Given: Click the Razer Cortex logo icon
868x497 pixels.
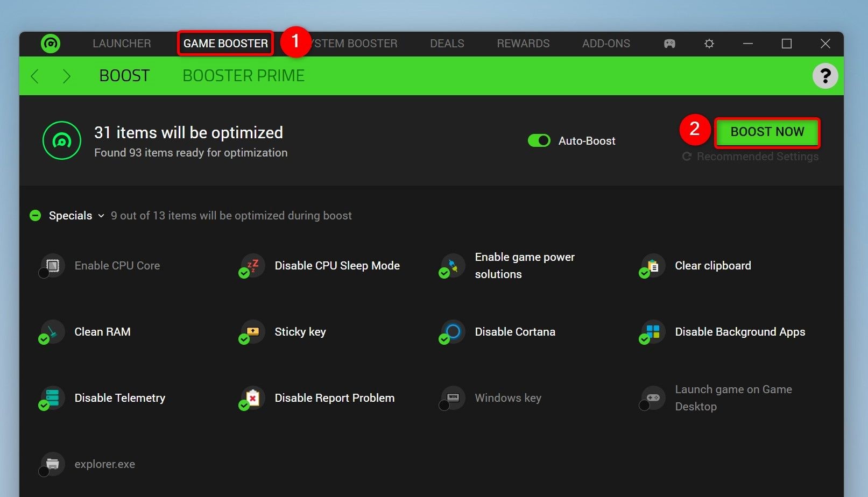Looking at the screenshot, I should 51,44.
